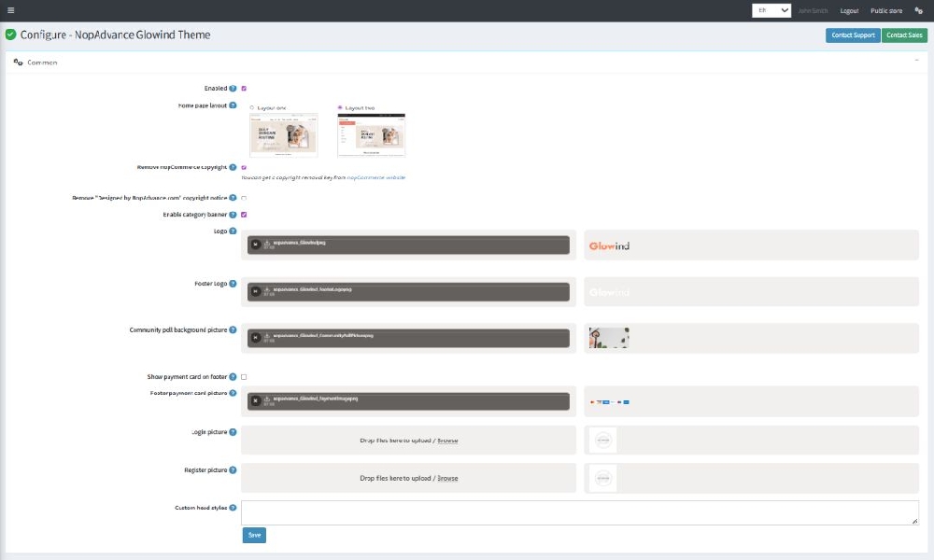The width and height of the screenshot is (934, 560).
Task: Click the Save button
Action: pos(253,535)
